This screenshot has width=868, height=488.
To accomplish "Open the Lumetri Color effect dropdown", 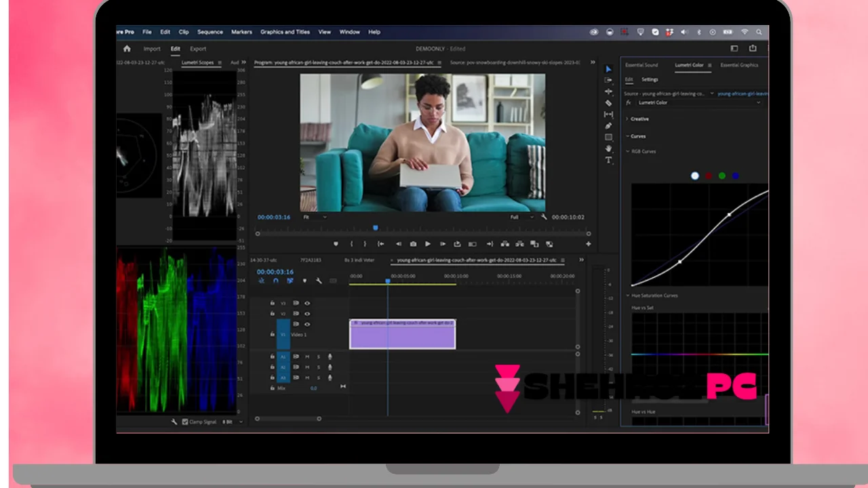I will 699,102.
